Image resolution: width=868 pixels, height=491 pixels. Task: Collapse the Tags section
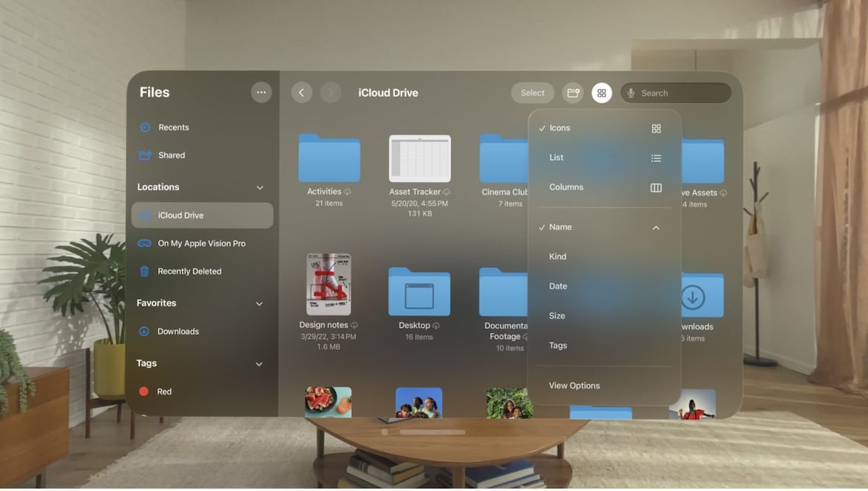pos(260,364)
